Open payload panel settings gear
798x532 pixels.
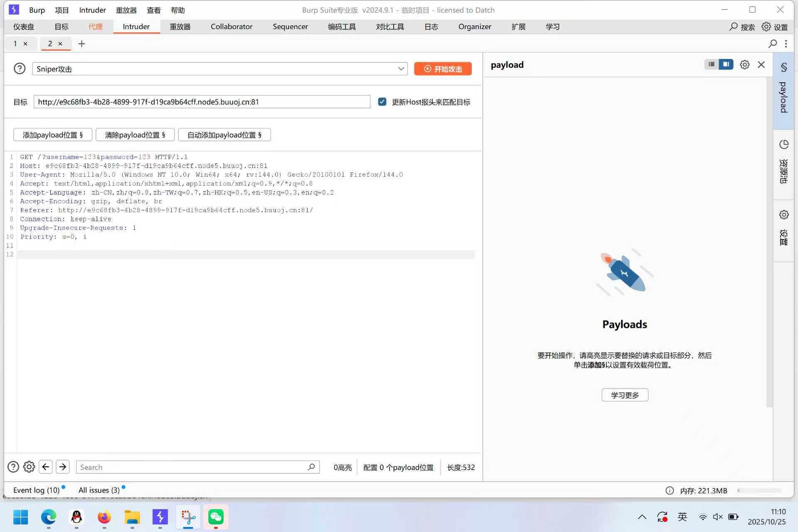[x=744, y=64]
